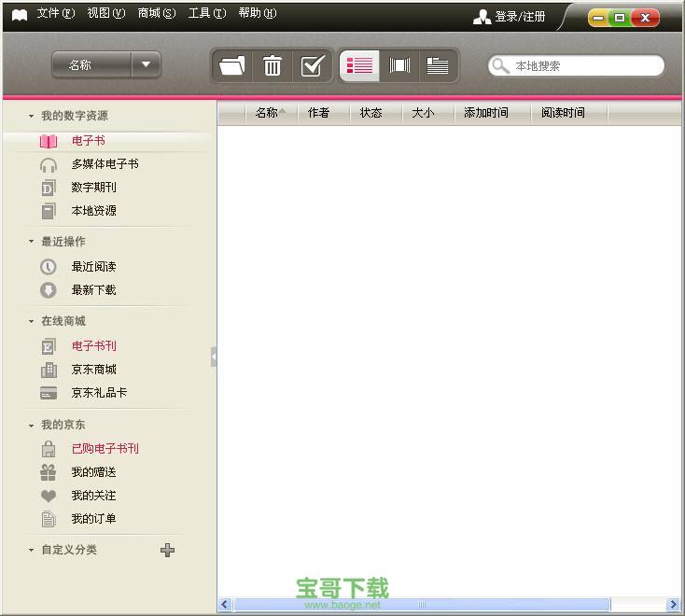Add a custom category with plus icon
The image size is (685, 616).
click(x=167, y=550)
